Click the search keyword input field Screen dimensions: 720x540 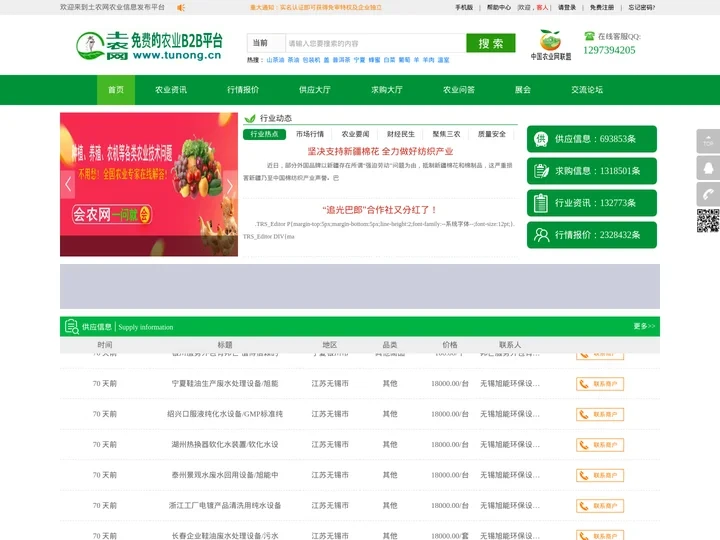point(376,43)
